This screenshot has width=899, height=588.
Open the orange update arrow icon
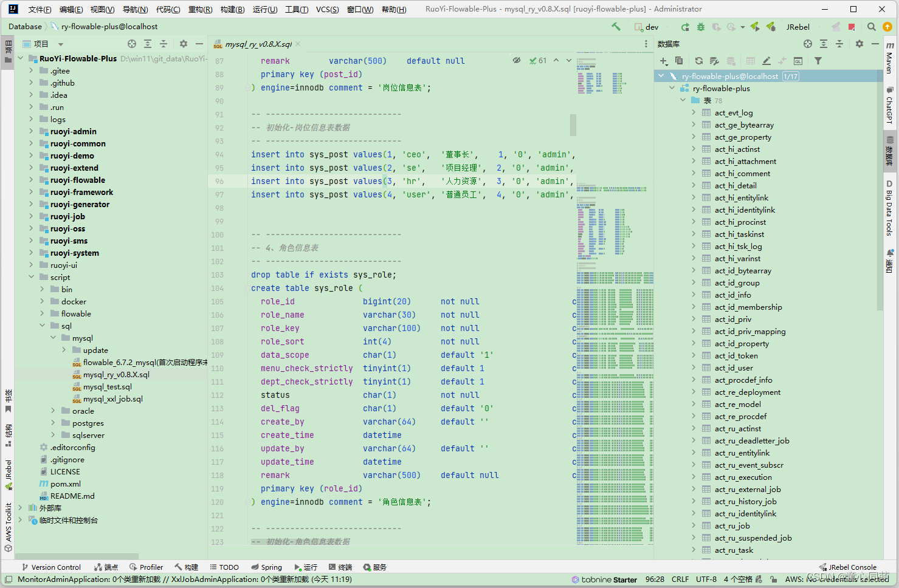(887, 27)
